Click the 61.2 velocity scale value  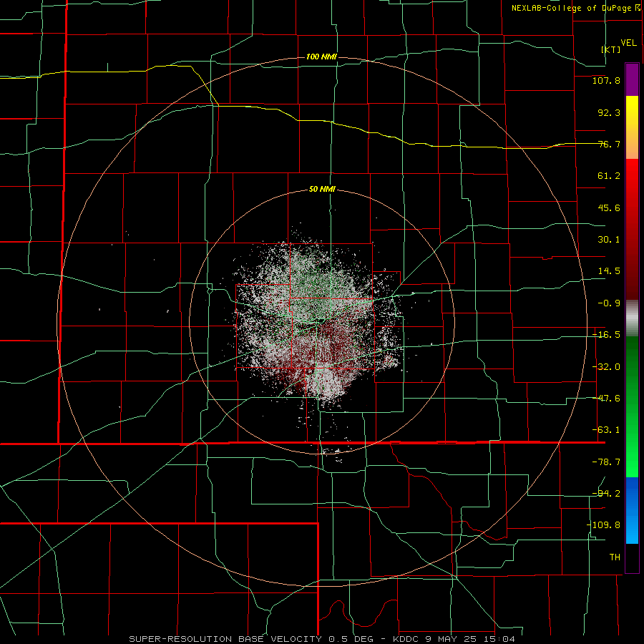pos(609,176)
